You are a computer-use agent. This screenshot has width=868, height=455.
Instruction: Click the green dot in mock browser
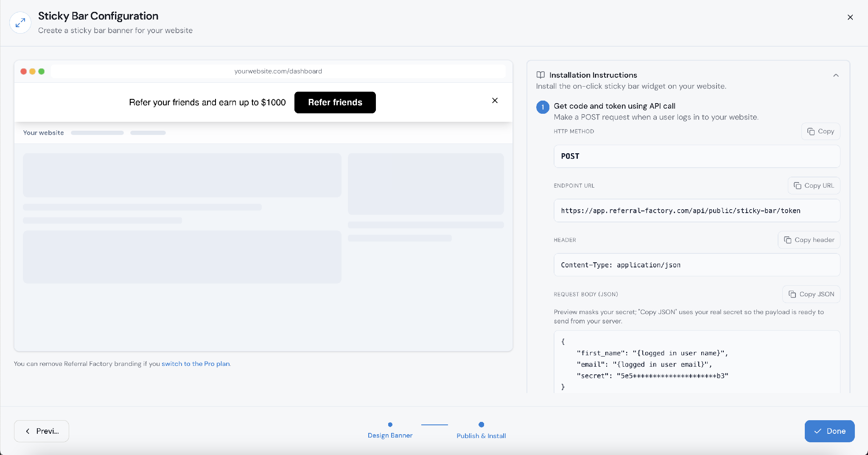click(42, 71)
